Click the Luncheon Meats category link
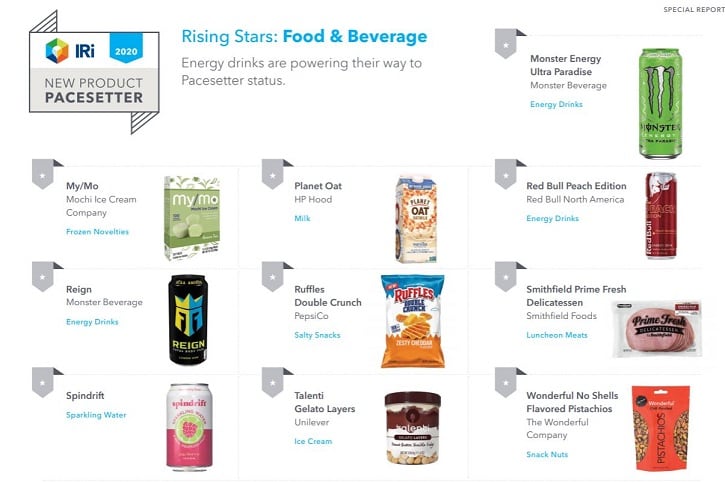Screen dimensions: 725x483 557,335
